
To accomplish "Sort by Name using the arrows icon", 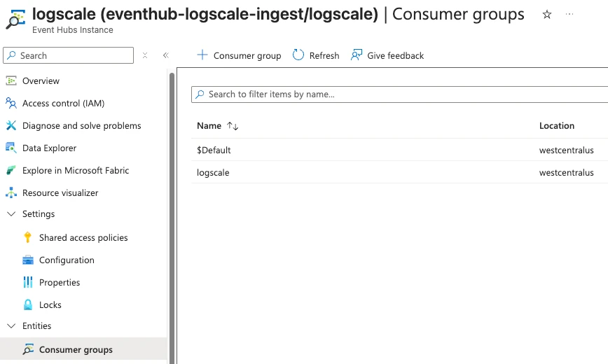I will [x=233, y=126].
